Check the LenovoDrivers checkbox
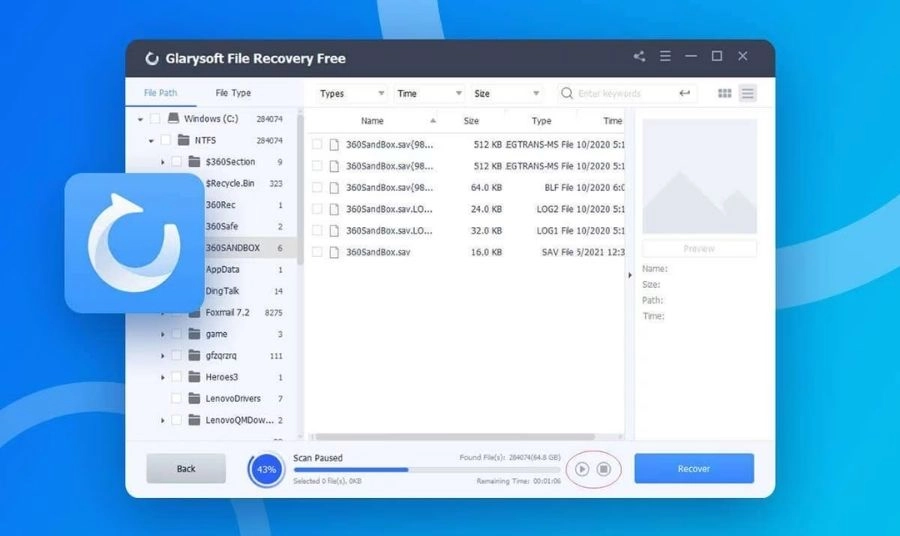The width and height of the screenshot is (900, 536). [x=176, y=398]
